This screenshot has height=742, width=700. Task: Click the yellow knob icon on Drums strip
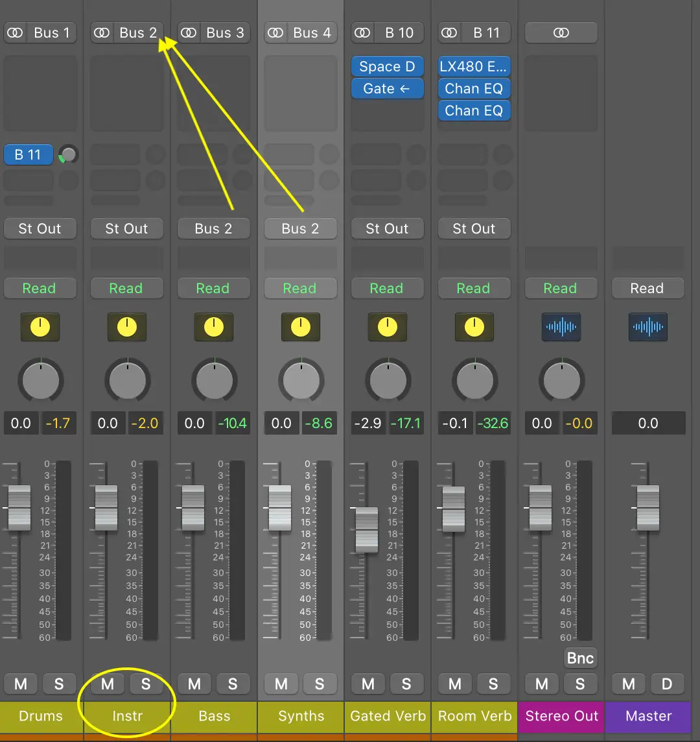40,327
